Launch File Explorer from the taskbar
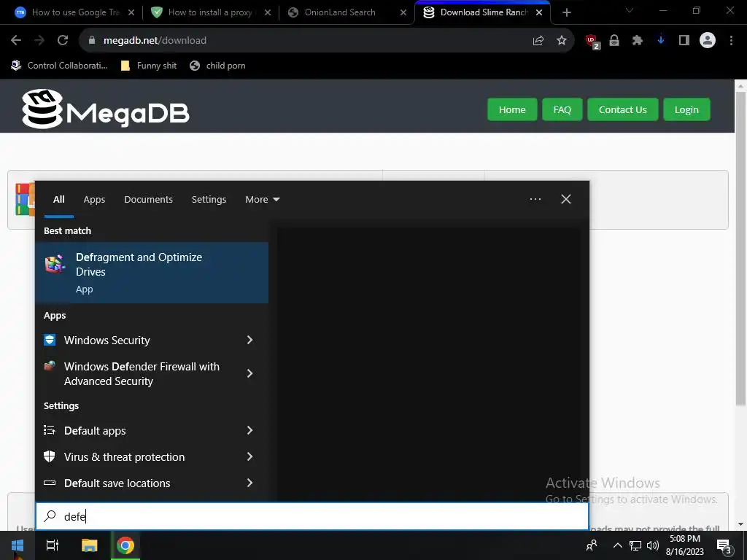This screenshot has height=560, width=747. (x=89, y=545)
